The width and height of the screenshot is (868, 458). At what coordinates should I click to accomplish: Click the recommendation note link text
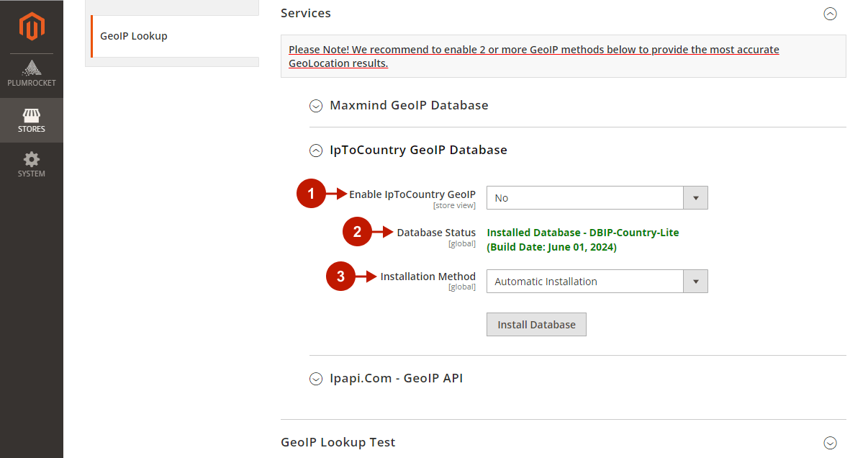click(x=533, y=56)
